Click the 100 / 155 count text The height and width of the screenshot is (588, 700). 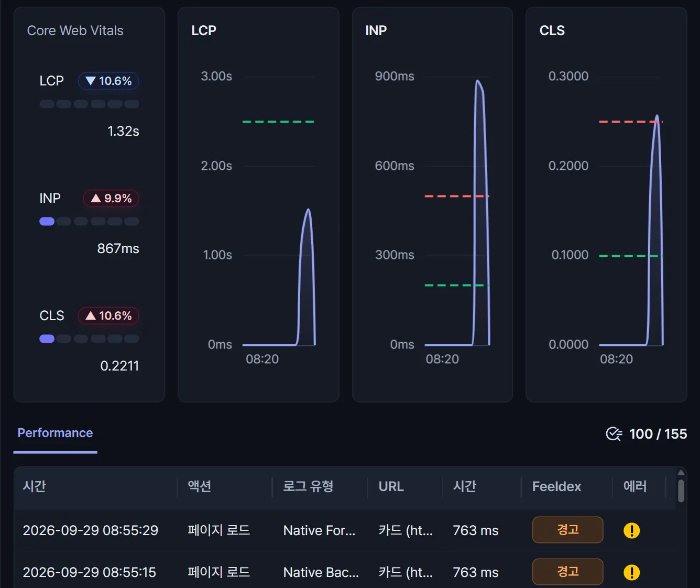point(658,434)
